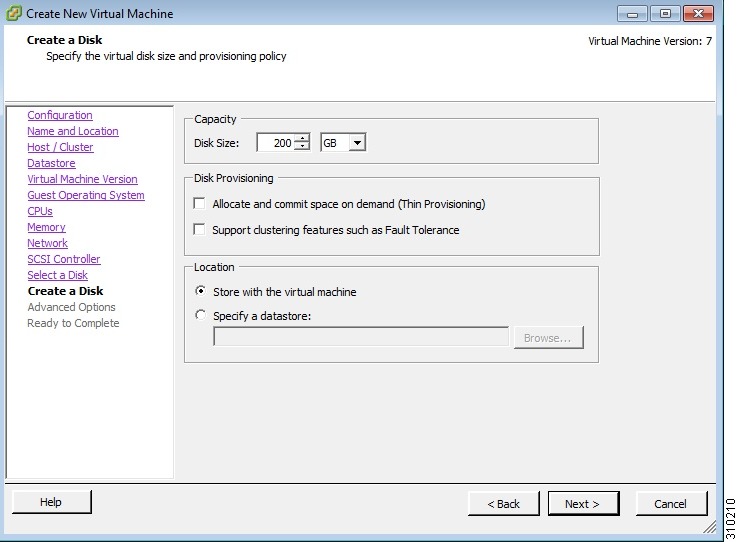Jump to the Datastore step
Viewport: 740px width, 542px height.
51,163
